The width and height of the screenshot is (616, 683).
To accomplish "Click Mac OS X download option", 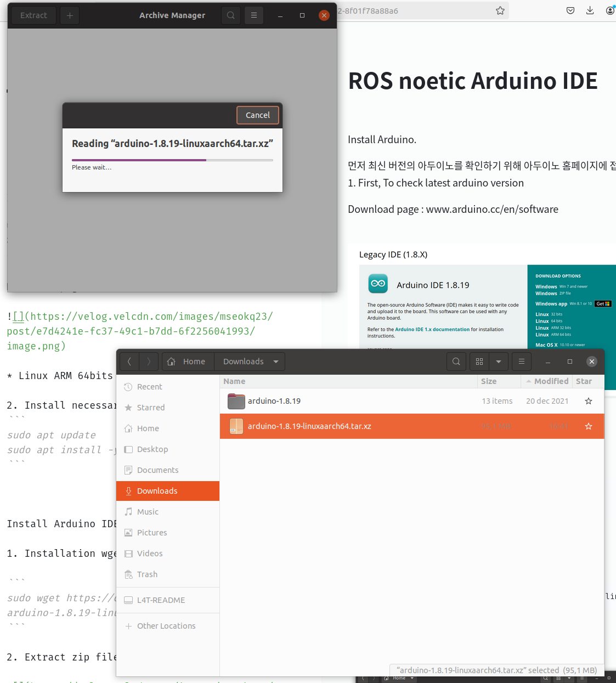I will click(560, 345).
